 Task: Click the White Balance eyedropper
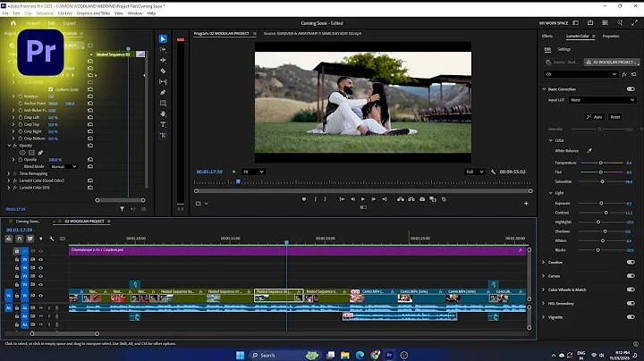pos(589,150)
